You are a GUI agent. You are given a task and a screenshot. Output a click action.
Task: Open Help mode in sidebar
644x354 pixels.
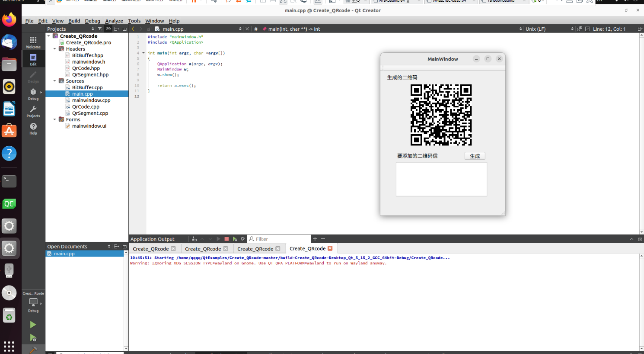[x=33, y=129]
